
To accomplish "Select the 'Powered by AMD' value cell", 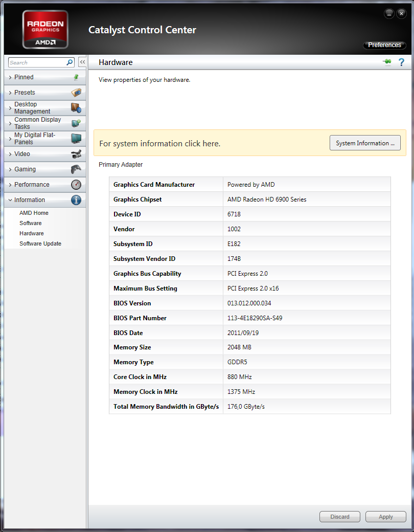I will (251, 185).
